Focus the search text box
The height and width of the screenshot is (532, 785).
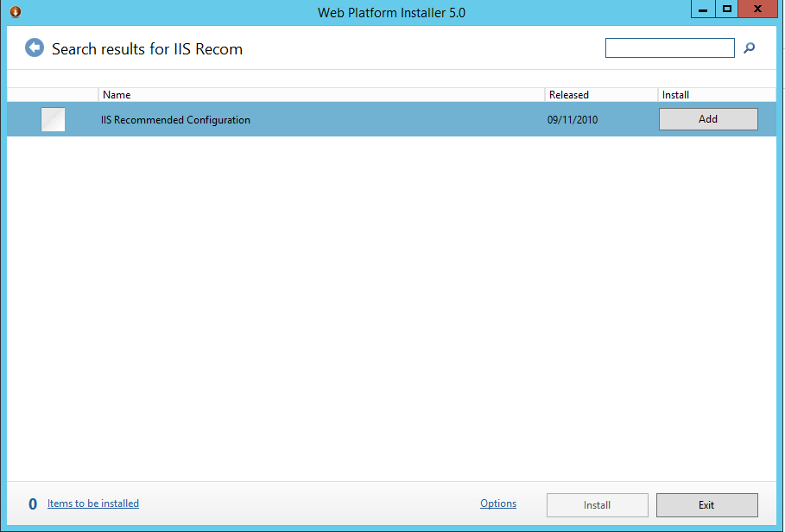pyautogui.click(x=669, y=48)
